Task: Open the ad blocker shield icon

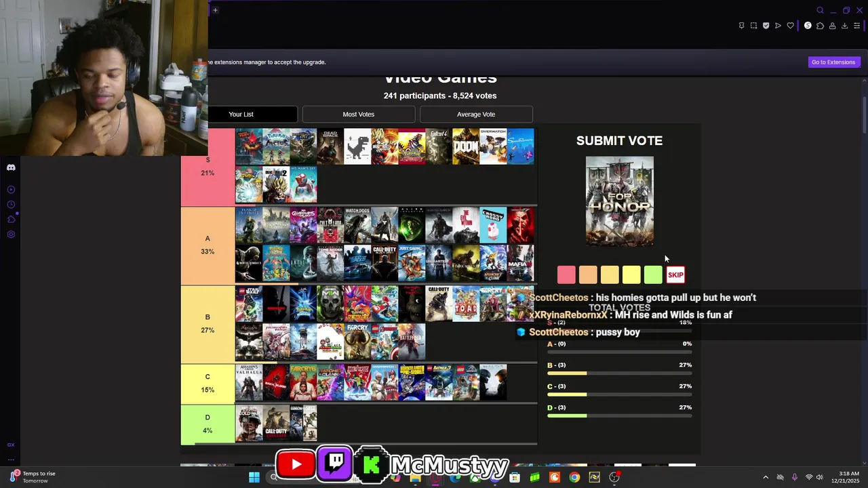Action: 766,26
